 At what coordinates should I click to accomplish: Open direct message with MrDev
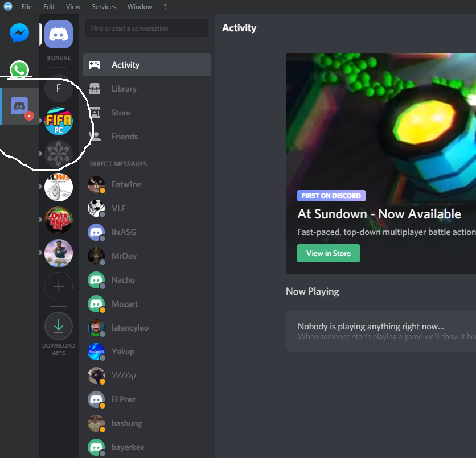[147, 256]
